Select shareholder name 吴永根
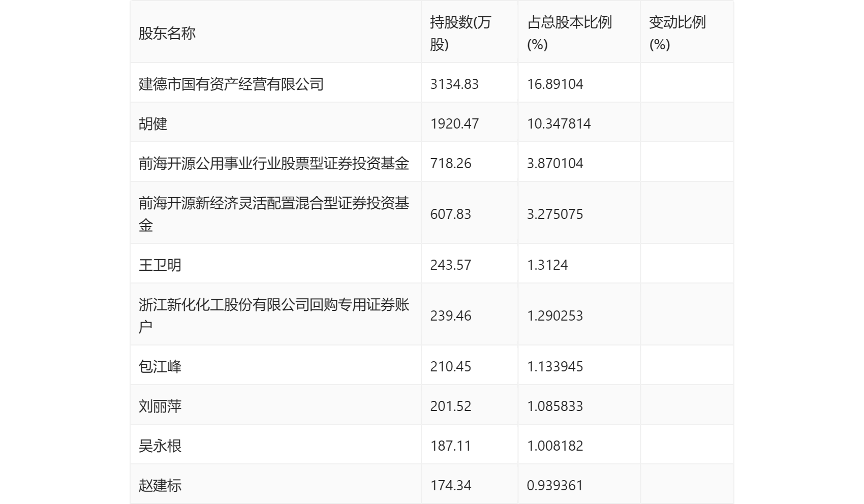 pos(160,446)
